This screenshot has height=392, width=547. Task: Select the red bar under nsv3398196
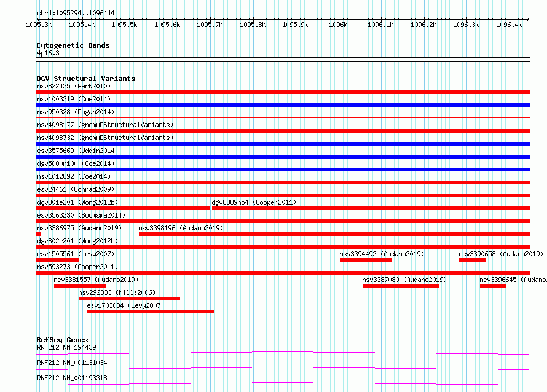click(334, 234)
